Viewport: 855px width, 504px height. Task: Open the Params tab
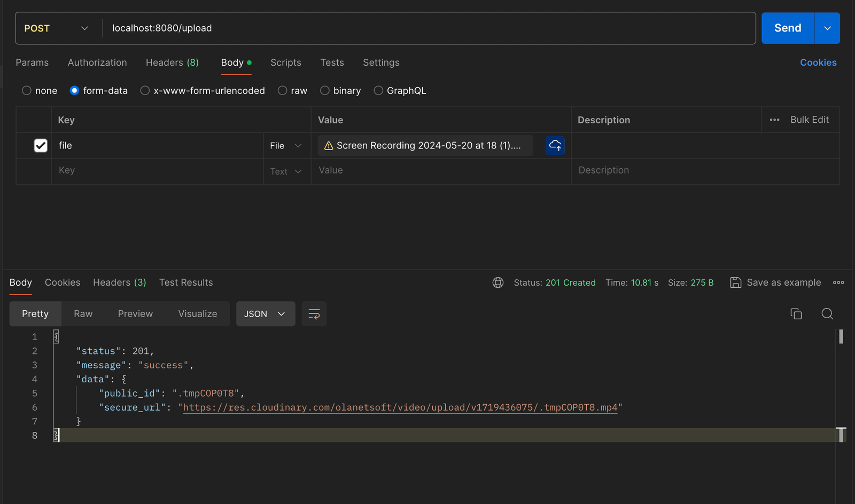pos(32,62)
